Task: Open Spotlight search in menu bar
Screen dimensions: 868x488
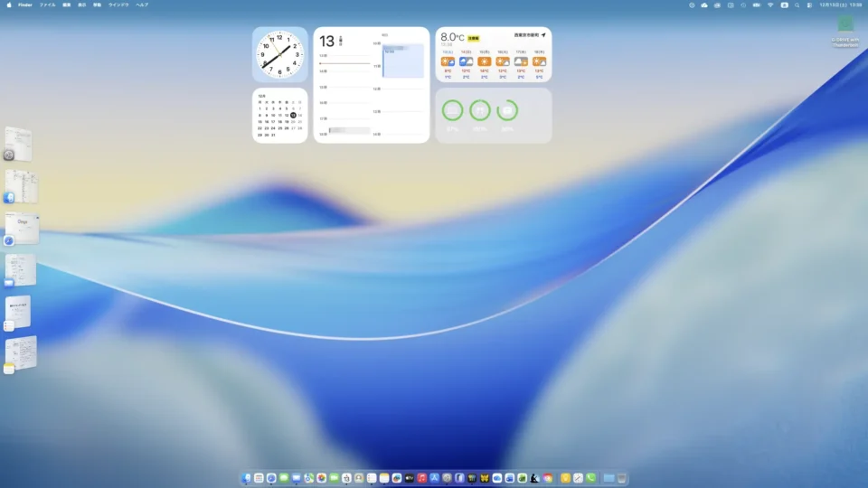Action: [x=797, y=5]
